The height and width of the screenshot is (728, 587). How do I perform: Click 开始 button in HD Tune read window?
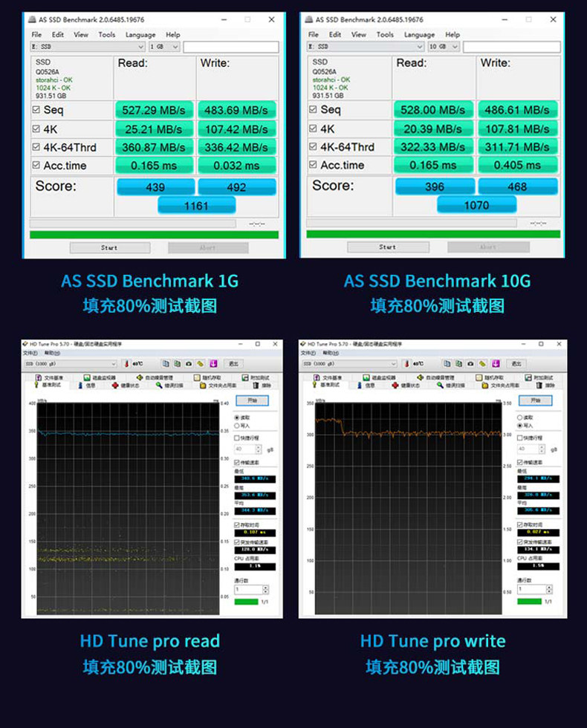click(x=252, y=400)
